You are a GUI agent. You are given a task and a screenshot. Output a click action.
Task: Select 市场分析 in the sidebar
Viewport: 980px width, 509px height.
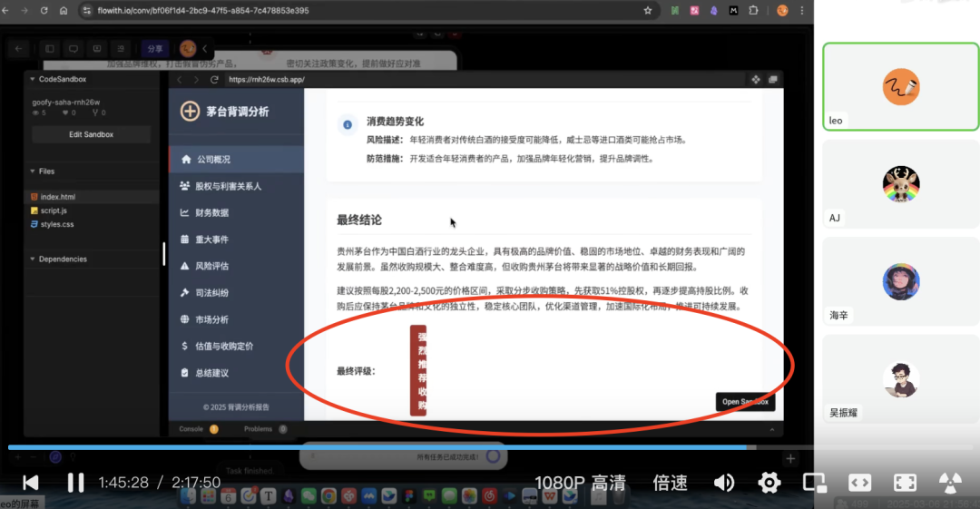[x=236, y=319]
